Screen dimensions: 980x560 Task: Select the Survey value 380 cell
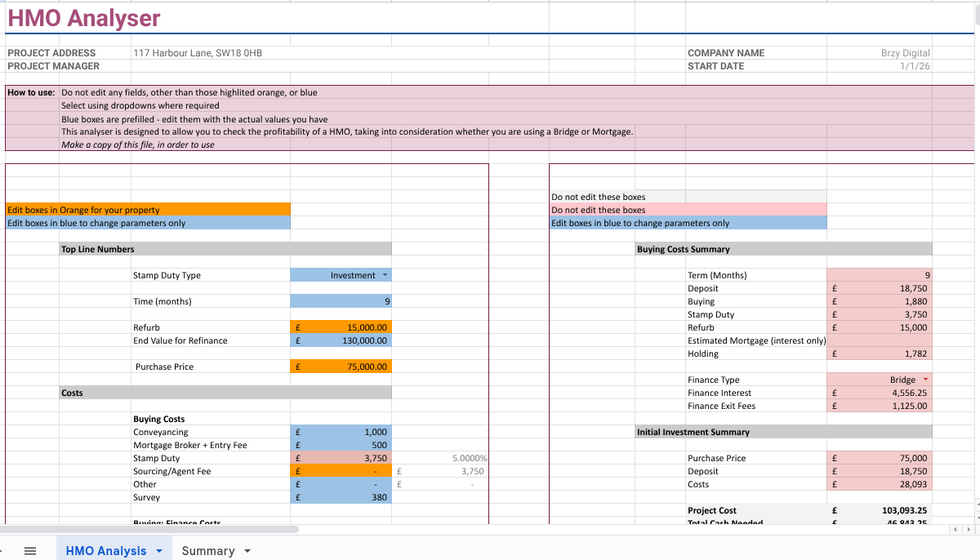tap(341, 497)
